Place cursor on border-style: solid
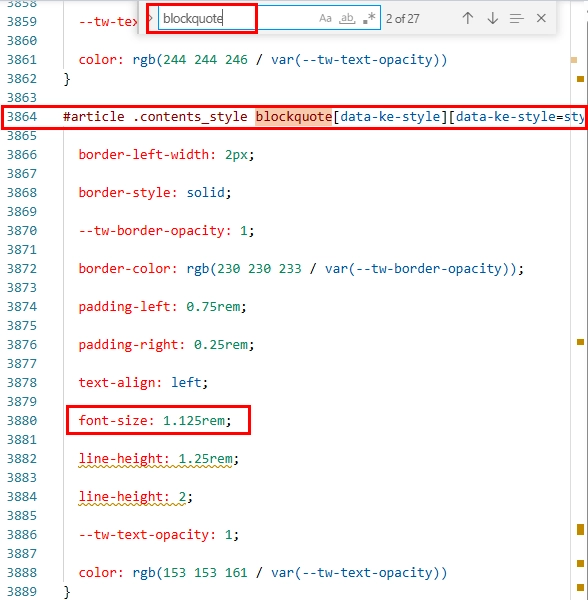The image size is (588, 600). point(155,192)
